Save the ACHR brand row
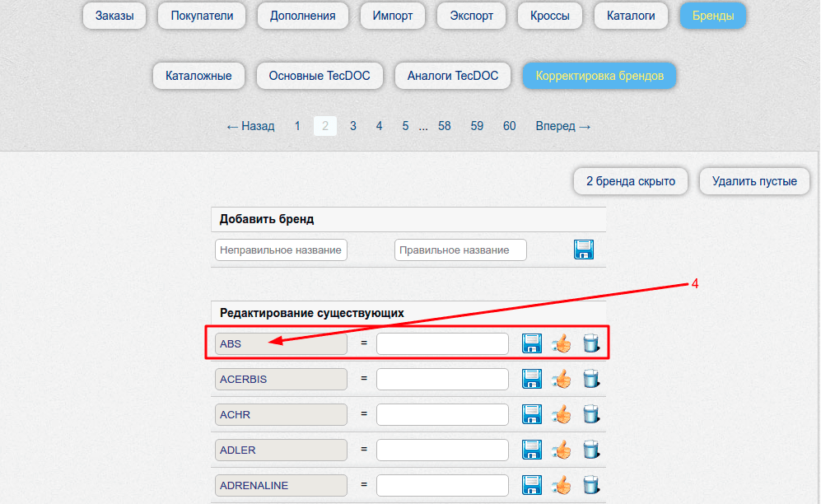The width and height of the screenshot is (821, 504). click(532, 414)
